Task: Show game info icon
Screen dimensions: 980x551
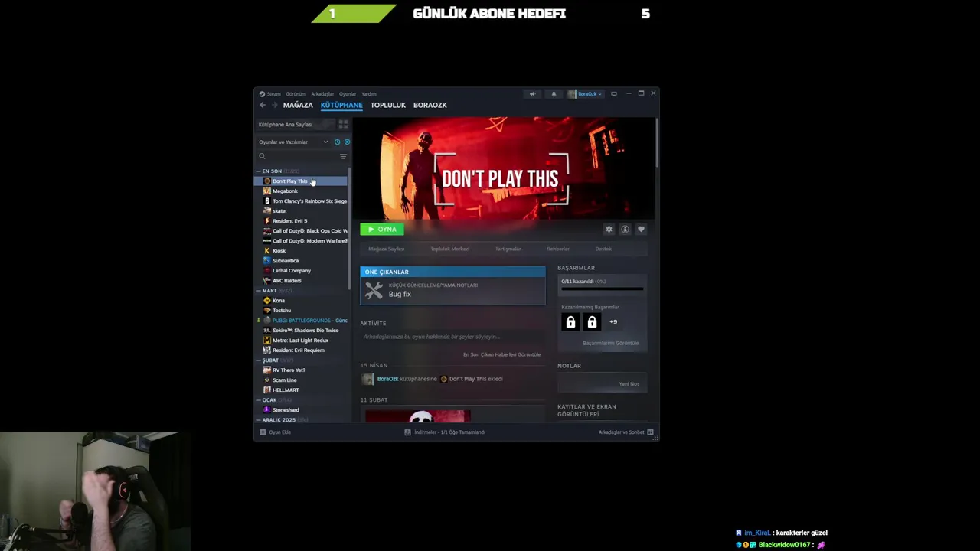Action: [625, 229]
